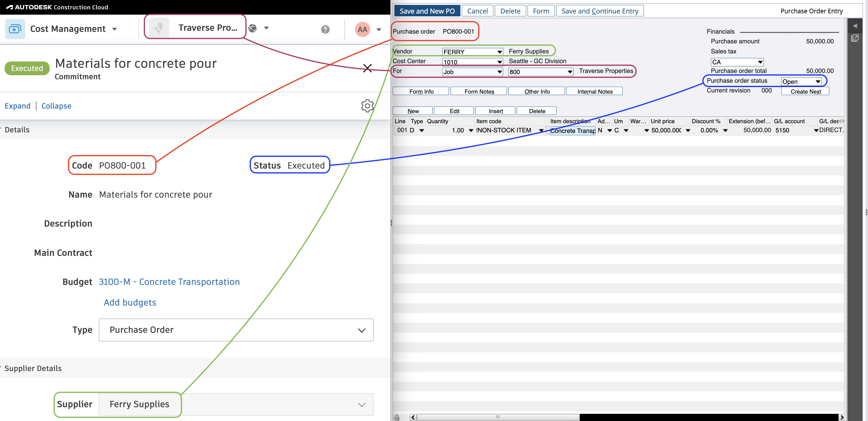Image resolution: width=868 pixels, height=421 pixels.
Task: Click the collapse arrow on right sidebar
Action: 855,26
